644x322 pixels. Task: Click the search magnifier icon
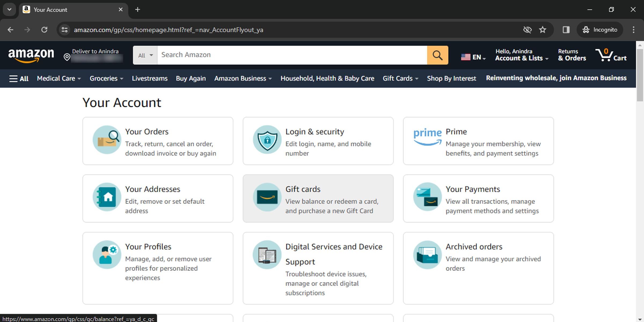tap(437, 55)
